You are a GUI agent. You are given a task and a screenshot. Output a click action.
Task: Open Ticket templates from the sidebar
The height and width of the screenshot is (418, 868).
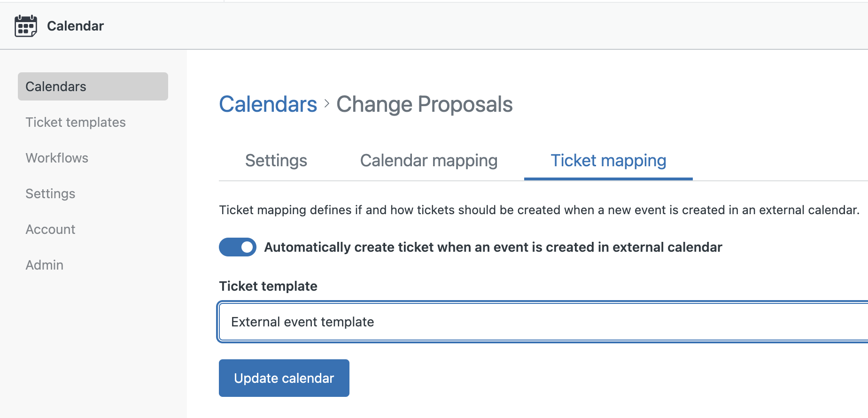(x=75, y=122)
